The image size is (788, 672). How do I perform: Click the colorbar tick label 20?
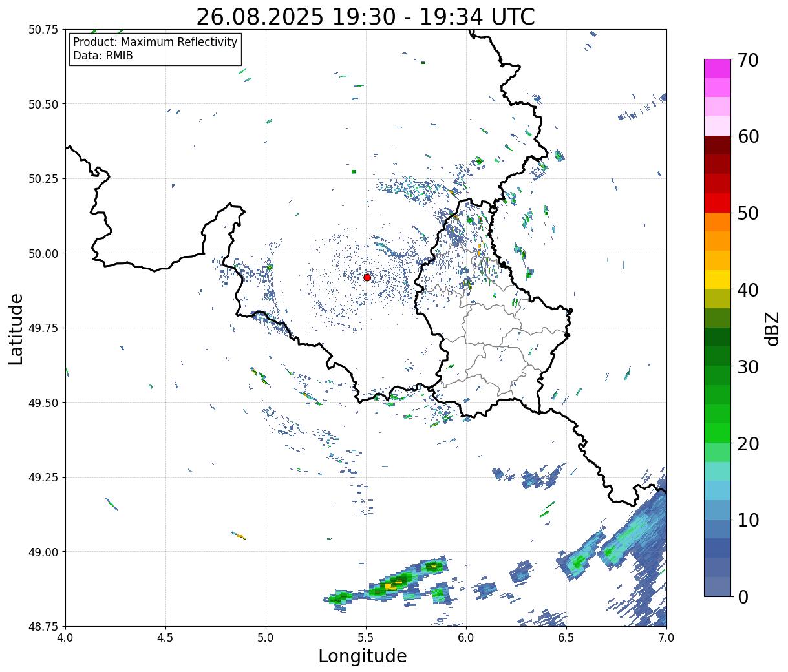tap(748, 443)
